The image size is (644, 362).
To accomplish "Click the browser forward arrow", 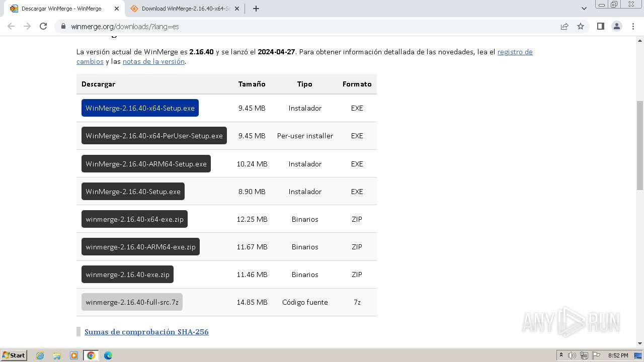I will (x=27, y=26).
